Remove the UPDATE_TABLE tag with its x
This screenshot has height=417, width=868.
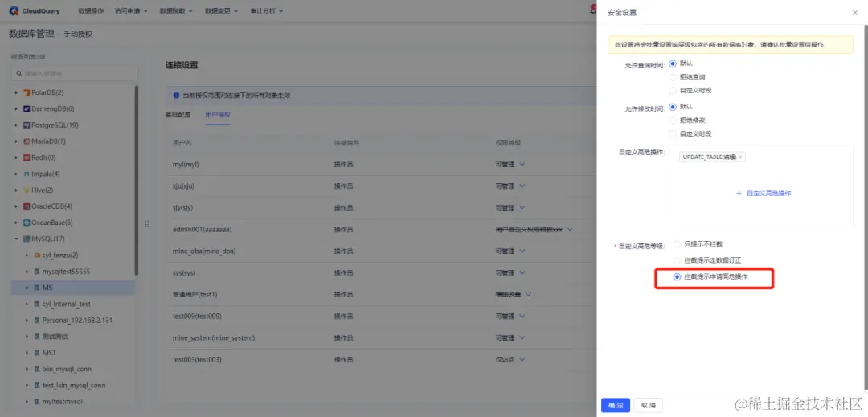[739, 157]
